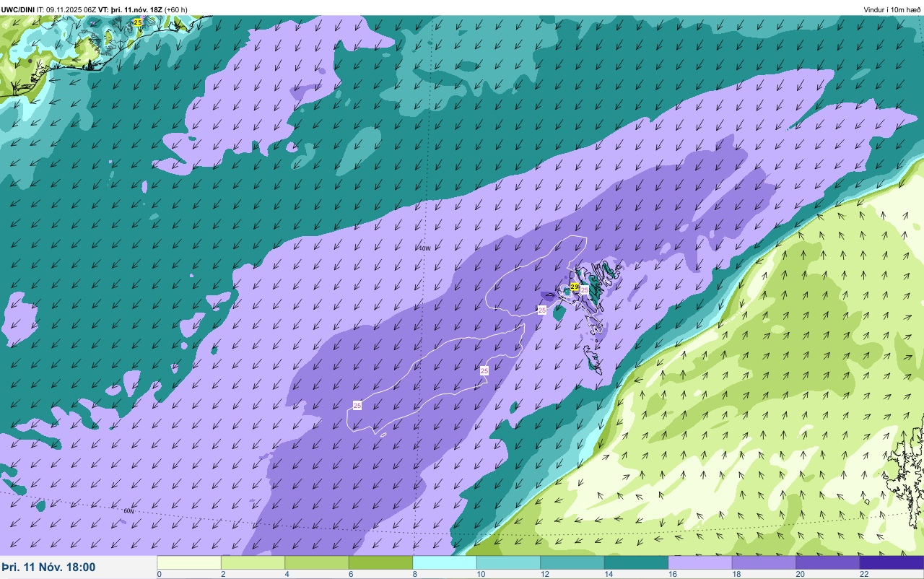Select the '(+60 h)' forecast offset text
This screenshot has height=579, width=924.
[176, 9]
